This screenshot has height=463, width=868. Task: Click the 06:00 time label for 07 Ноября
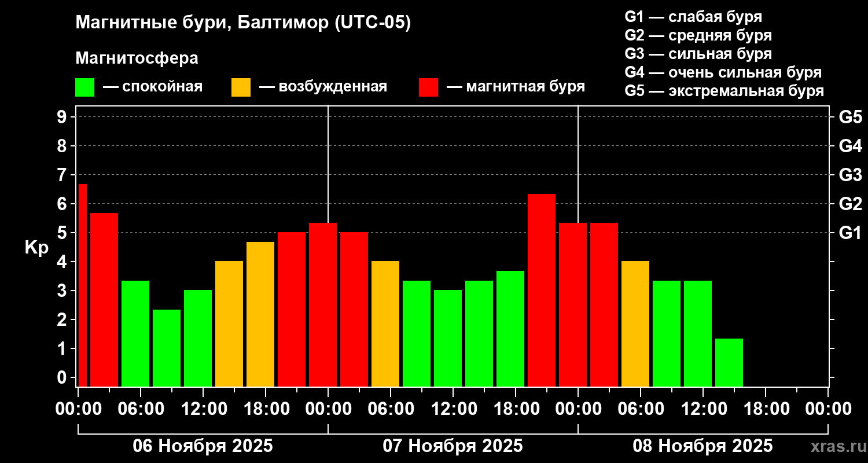391,409
